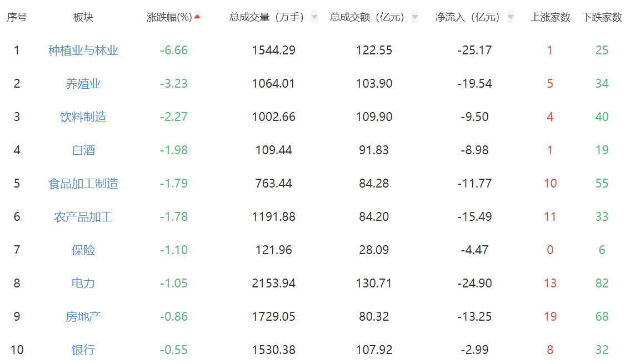Click sort arrow next to 净流入（亿元）
The height and width of the screenshot is (364, 625).
(510, 17)
